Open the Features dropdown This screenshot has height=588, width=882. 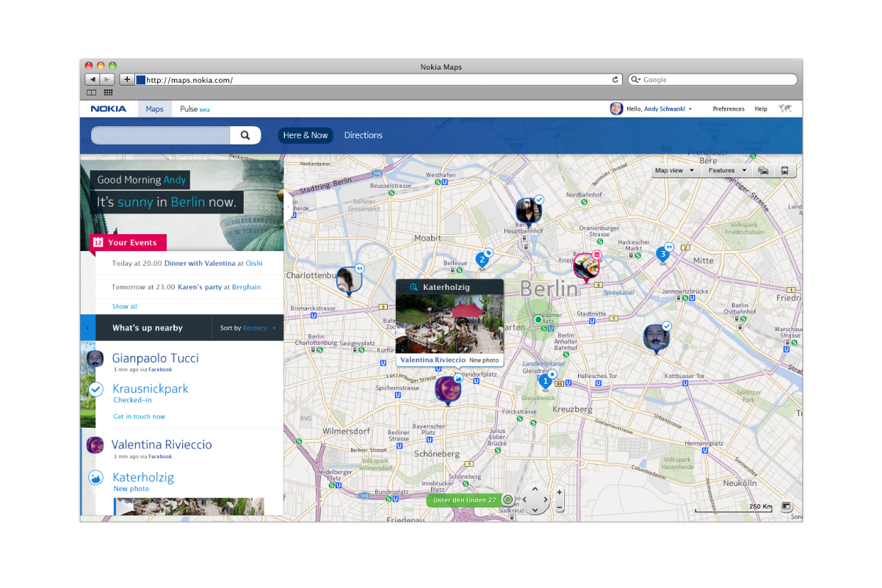726,170
